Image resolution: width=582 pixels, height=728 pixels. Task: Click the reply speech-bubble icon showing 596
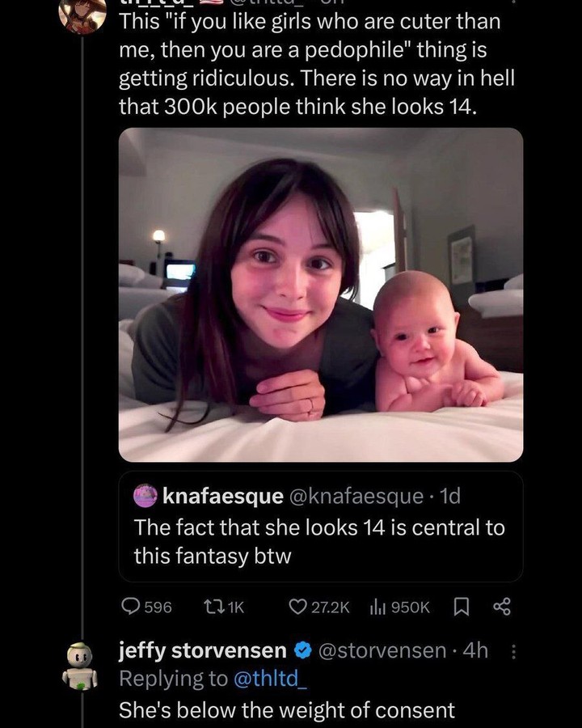point(131,606)
